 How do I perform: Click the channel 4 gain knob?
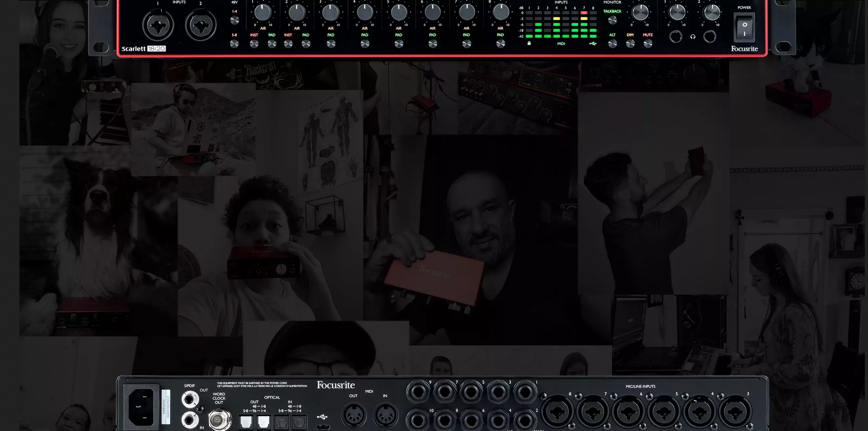pyautogui.click(x=365, y=12)
